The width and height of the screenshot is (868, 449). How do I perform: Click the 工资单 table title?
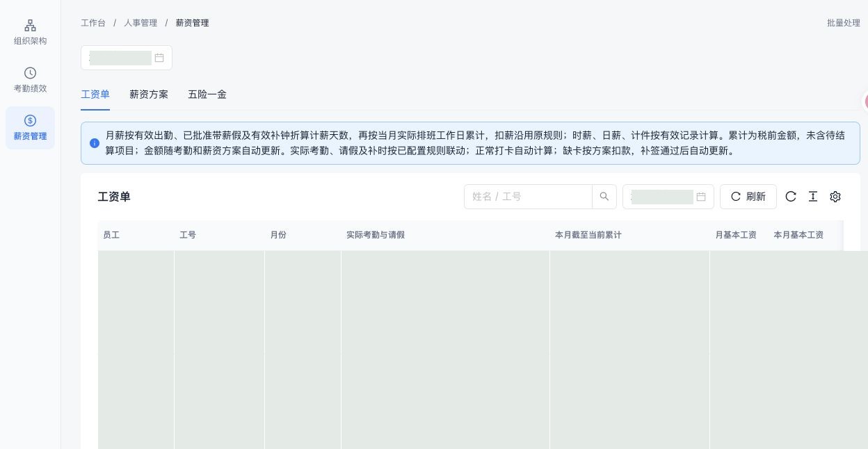click(114, 197)
